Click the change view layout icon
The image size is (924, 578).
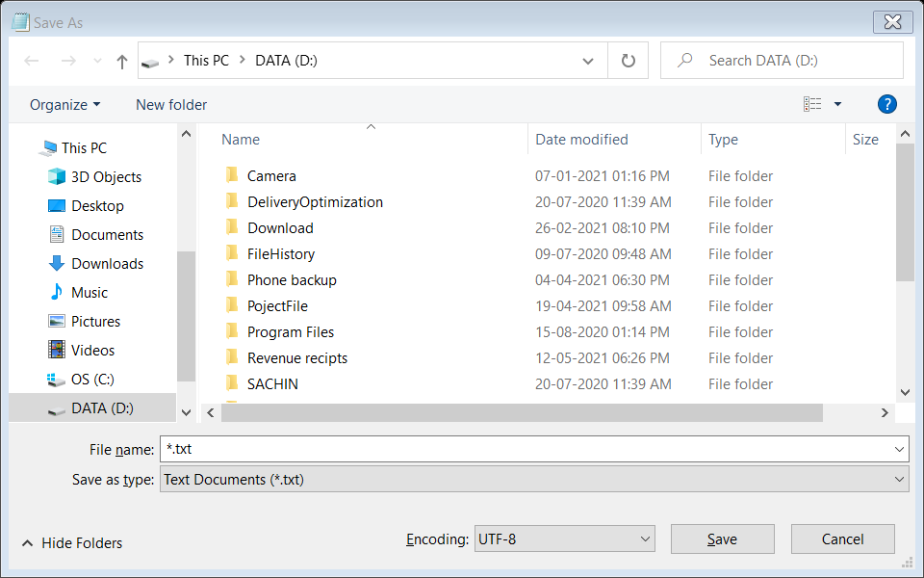[x=813, y=104]
